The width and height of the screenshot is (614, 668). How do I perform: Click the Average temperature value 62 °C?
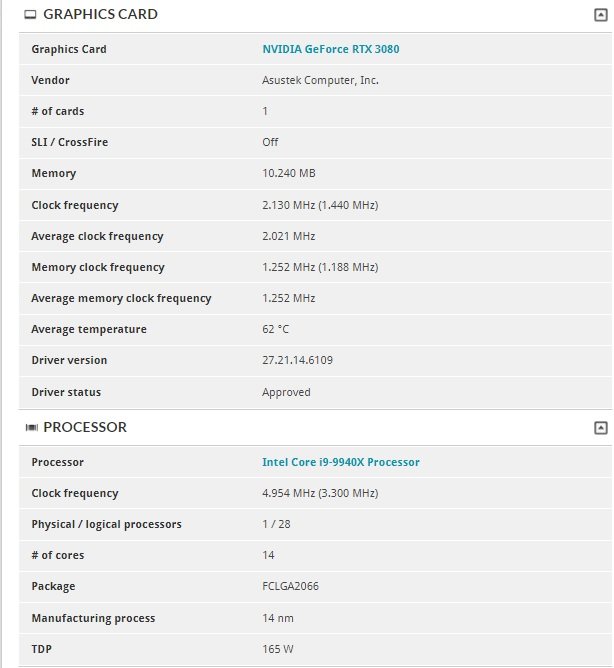point(275,329)
